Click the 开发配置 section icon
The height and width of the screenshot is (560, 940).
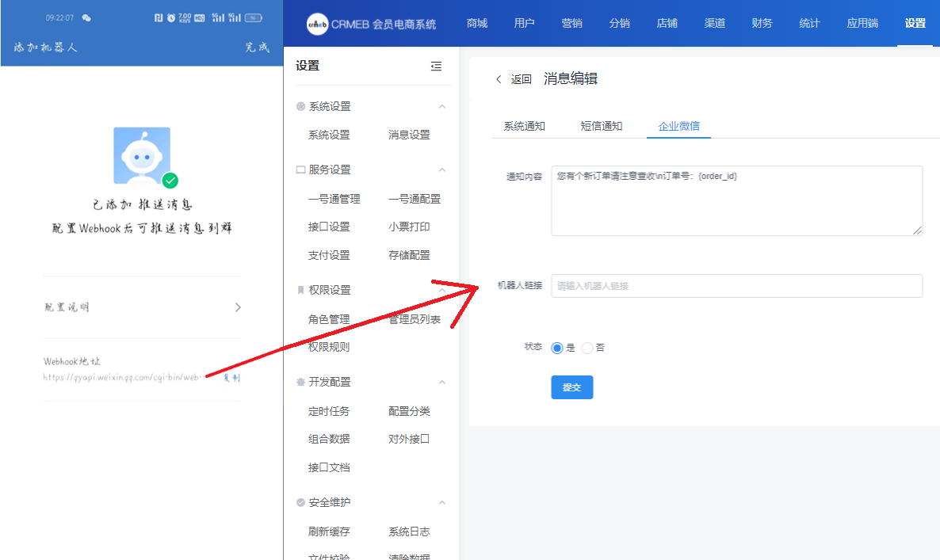(300, 382)
